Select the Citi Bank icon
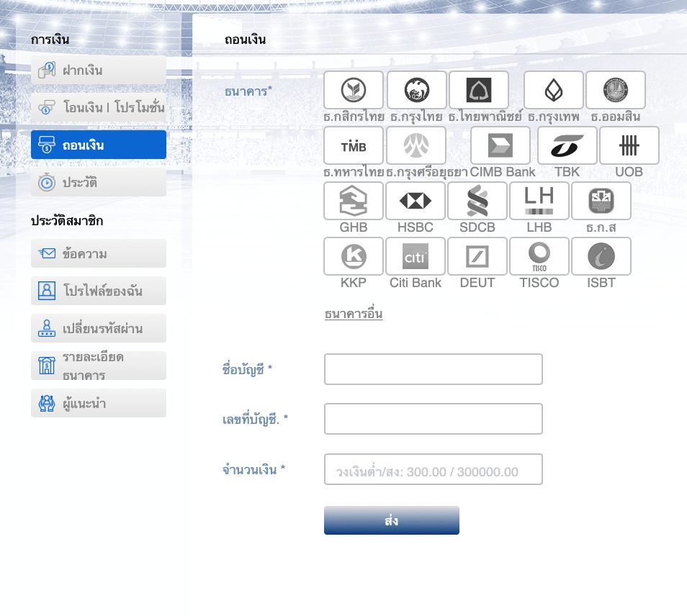 click(x=416, y=256)
